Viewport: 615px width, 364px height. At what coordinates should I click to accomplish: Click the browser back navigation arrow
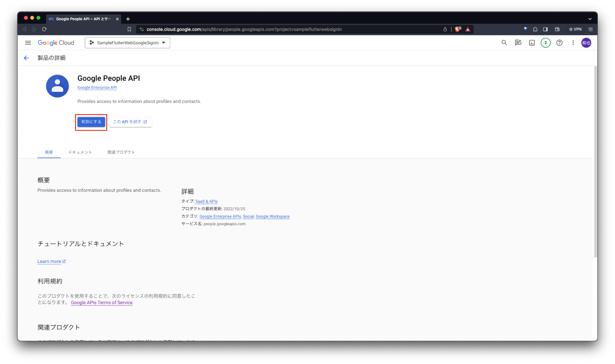coord(24,29)
